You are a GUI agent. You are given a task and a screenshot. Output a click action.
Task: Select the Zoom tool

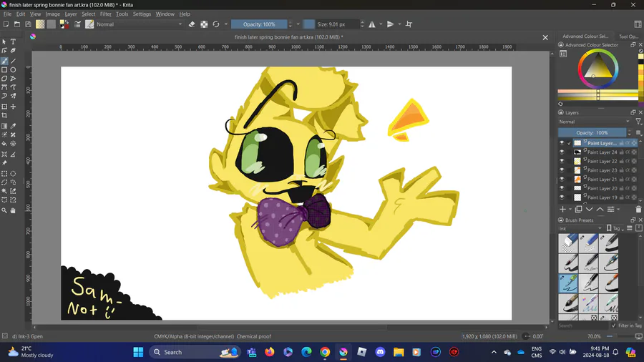point(4,210)
